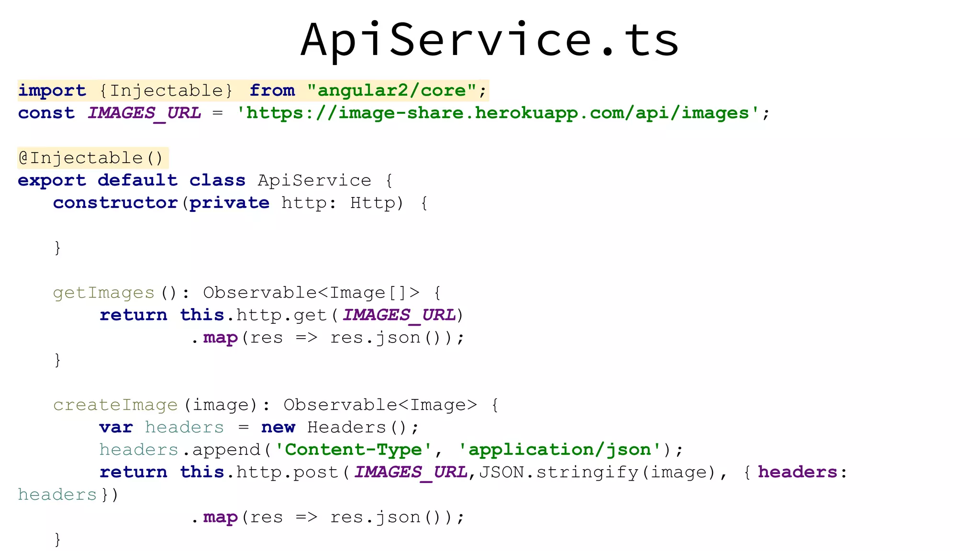Click JSON.stringify(image) call text
The image size is (980, 551).
coord(597,472)
